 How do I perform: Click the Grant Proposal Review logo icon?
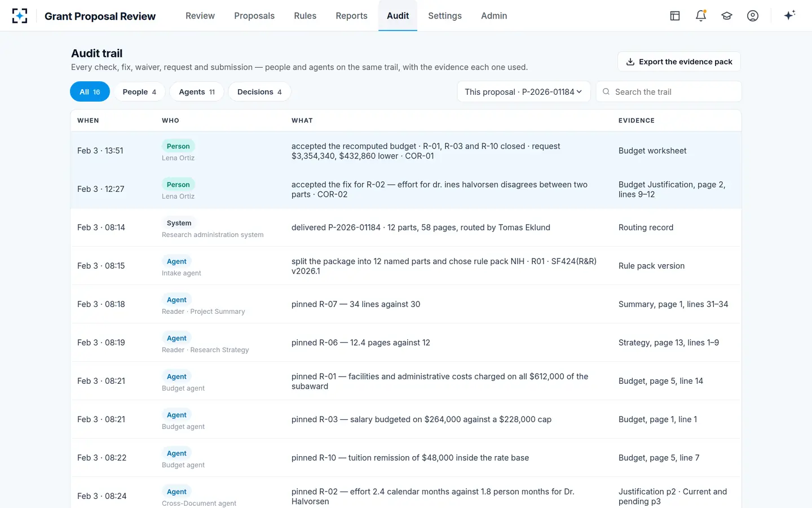(x=20, y=16)
